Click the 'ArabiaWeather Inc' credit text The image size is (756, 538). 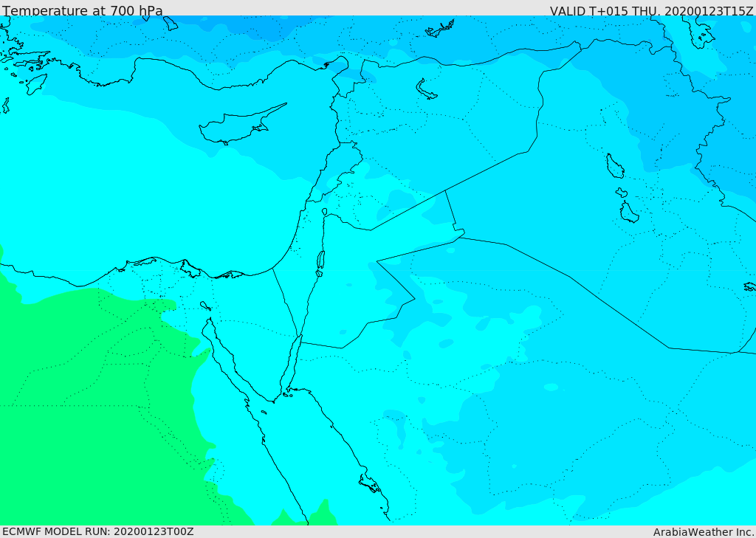pos(703,532)
